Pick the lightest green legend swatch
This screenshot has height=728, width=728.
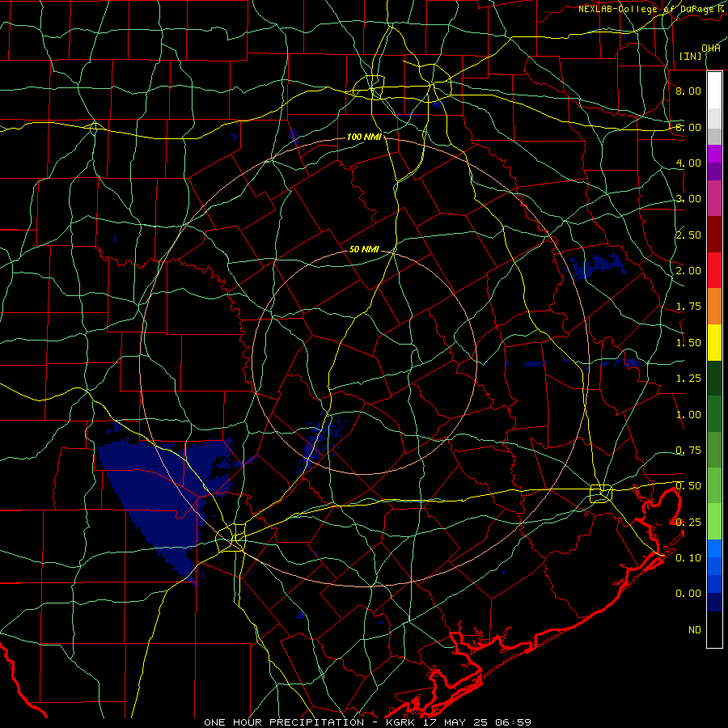coord(714,522)
